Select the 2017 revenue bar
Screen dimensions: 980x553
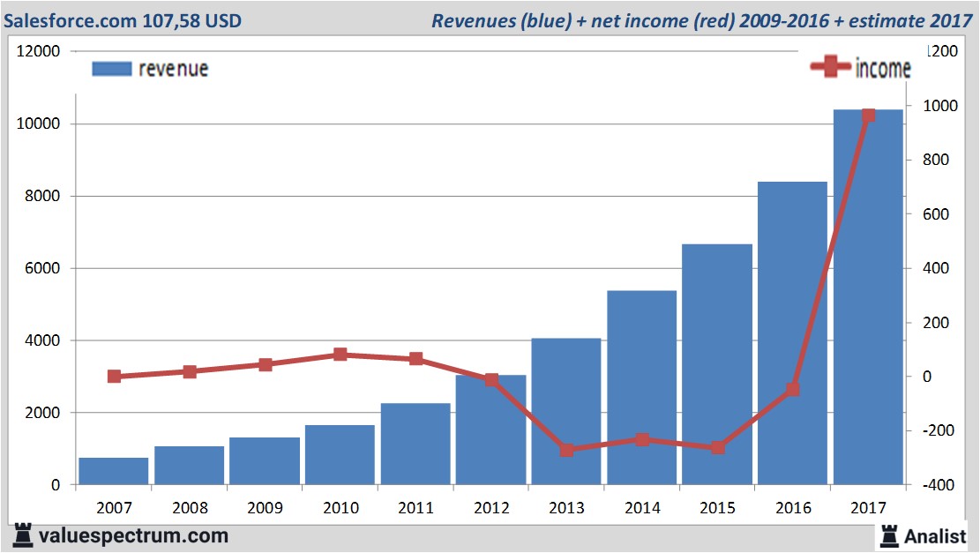pyautogui.click(x=868, y=297)
